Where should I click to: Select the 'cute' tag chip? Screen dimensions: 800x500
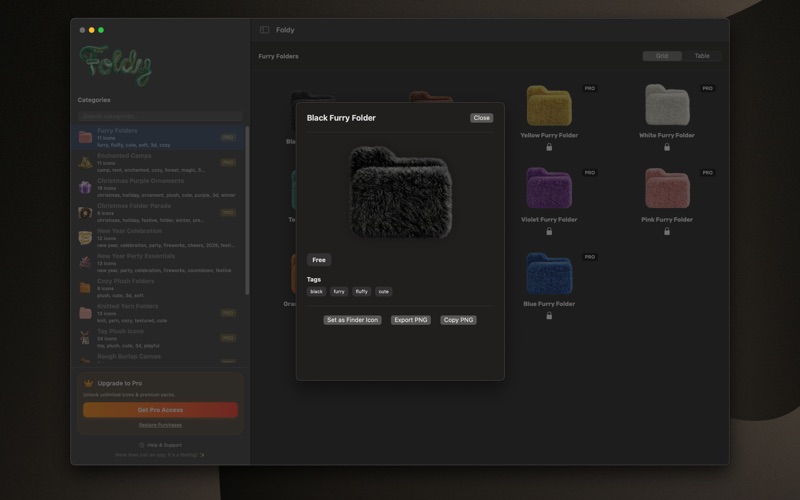[x=384, y=291]
